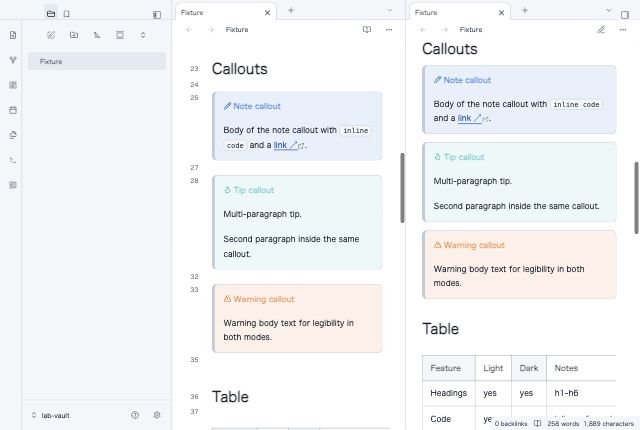The height and width of the screenshot is (430, 640).
Task: Switch the right pane to editing view
Action: (601, 29)
